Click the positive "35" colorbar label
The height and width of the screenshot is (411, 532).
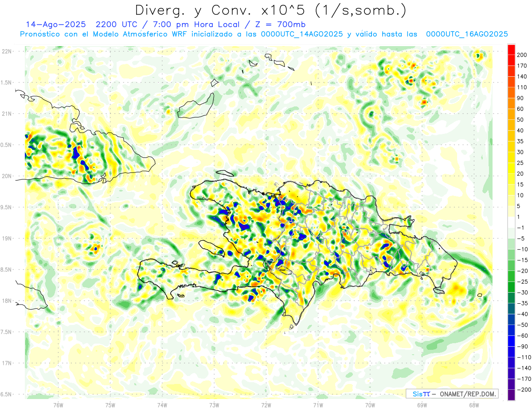(521, 141)
